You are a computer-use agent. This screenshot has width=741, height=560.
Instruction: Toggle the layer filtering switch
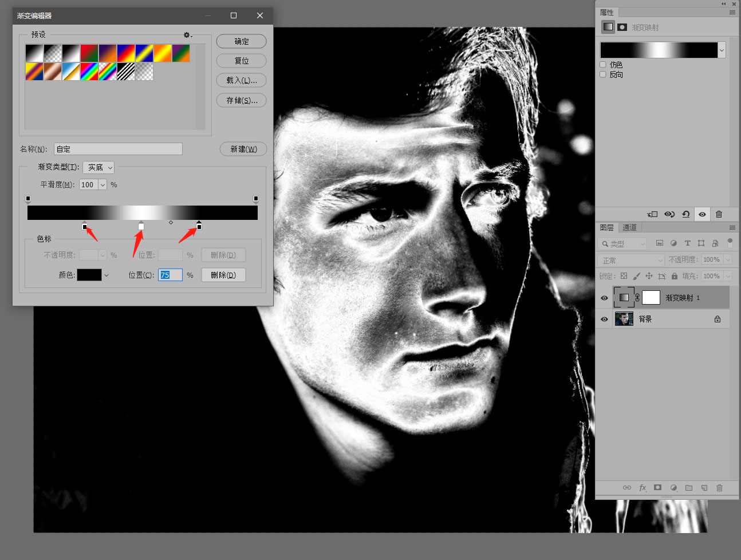[730, 243]
